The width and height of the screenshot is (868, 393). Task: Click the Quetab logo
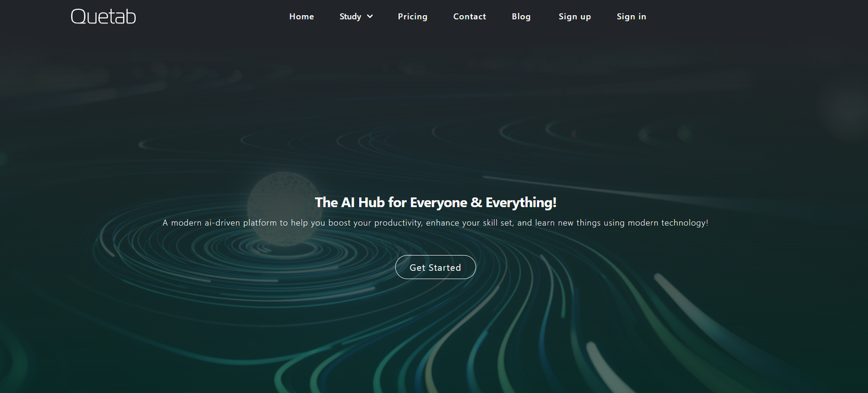click(x=103, y=17)
